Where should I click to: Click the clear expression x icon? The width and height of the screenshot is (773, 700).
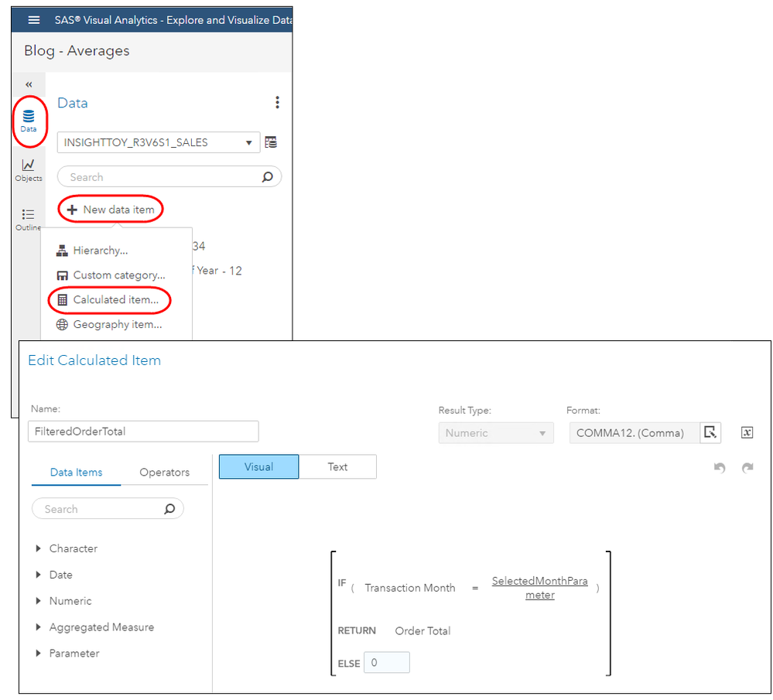pyautogui.click(x=747, y=432)
